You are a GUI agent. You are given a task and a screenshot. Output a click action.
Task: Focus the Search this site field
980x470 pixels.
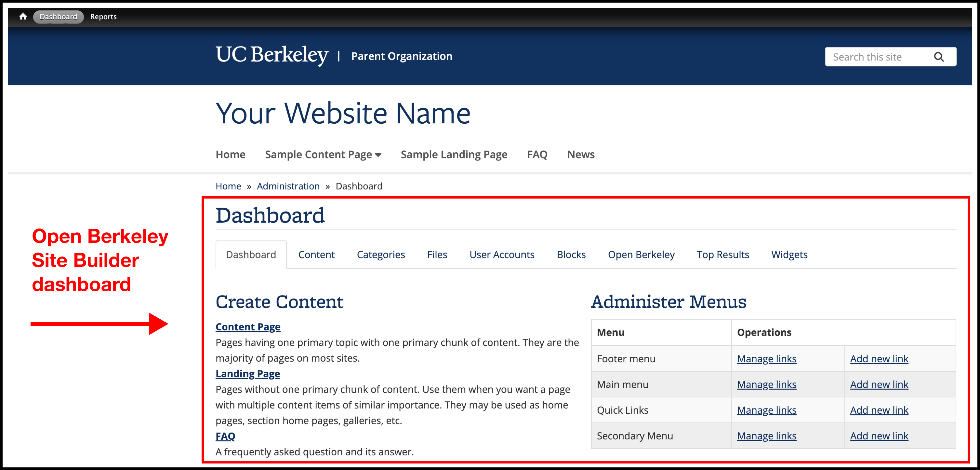[x=890, y=57]
